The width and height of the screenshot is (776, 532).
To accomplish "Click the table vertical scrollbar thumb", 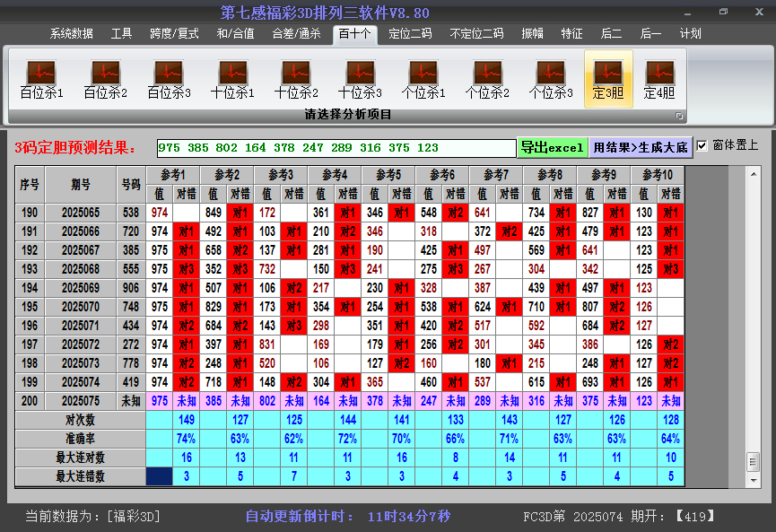I will point(754,462).
